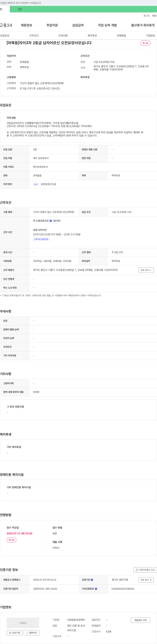Select the 이력서 submission document text
157x644 pixels.
[x=56, y=548]
